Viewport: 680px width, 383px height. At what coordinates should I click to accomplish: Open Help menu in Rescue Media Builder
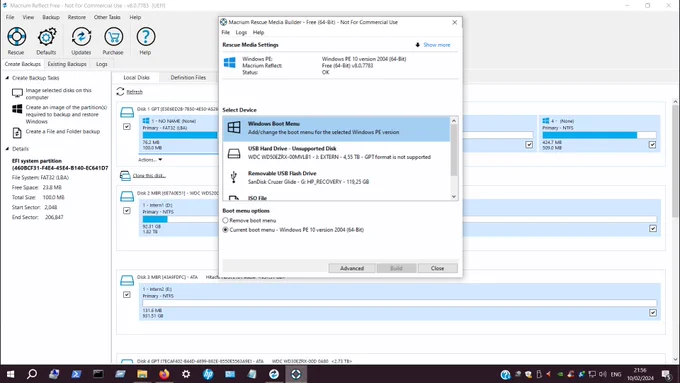[x=258, y=33]
